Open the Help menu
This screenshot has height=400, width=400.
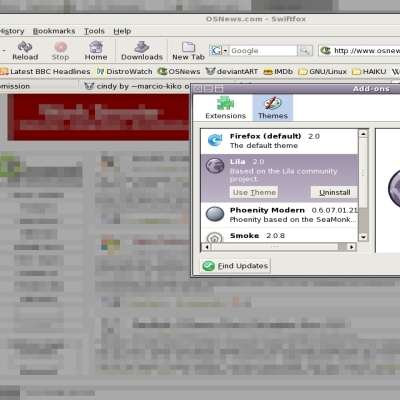122,31
